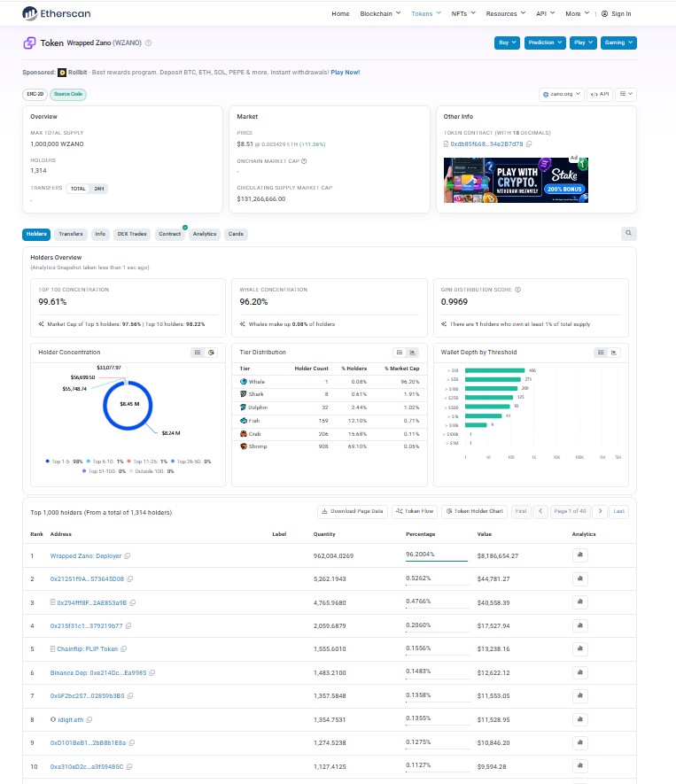Click the Last page button

pyautogui.click(x=619, y=511)
